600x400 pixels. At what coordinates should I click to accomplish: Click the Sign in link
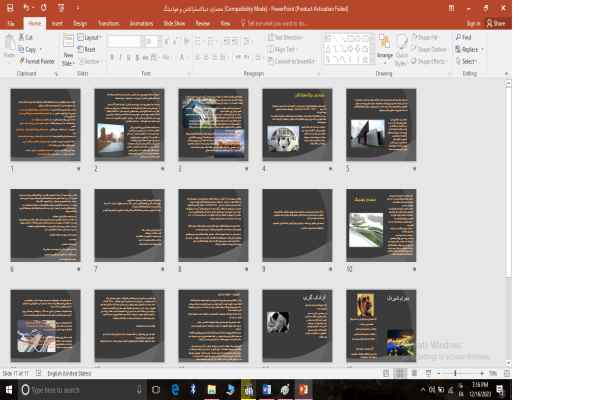tap(473, 22)
